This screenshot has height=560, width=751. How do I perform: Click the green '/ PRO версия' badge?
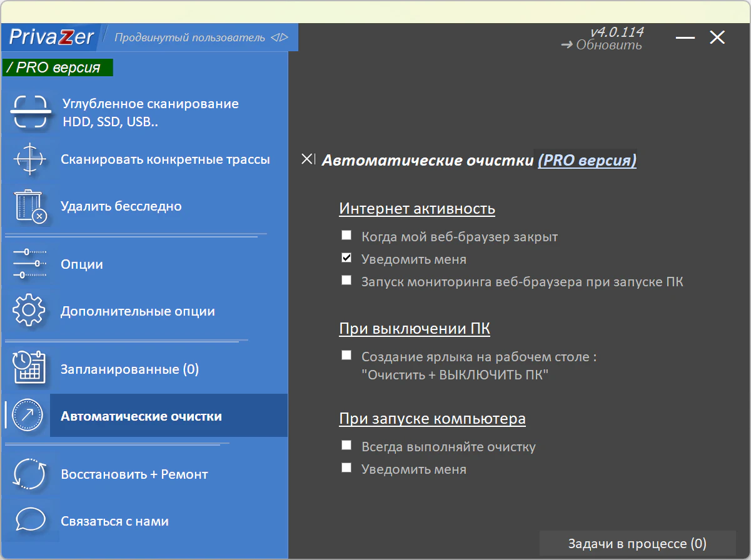click(x=58, y=67)
